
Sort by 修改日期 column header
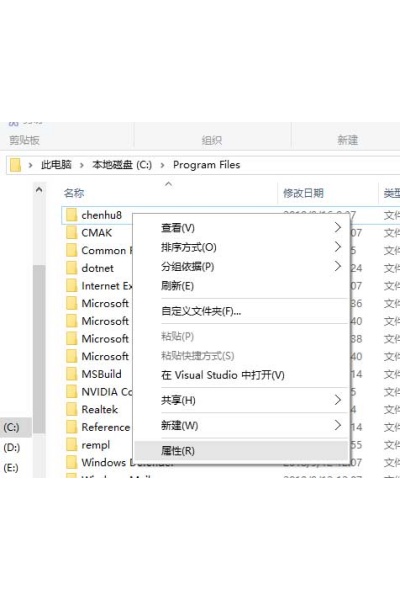click(x=303, y=193)
